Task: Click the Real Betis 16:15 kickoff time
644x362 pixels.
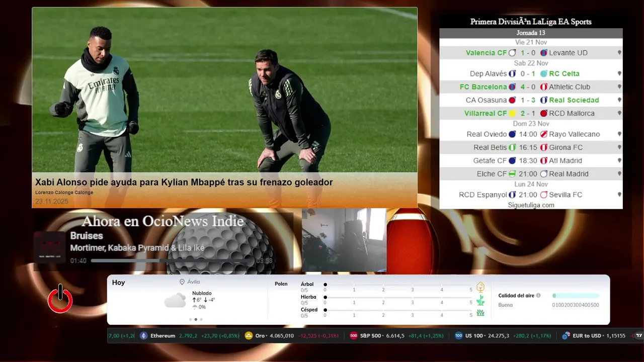Action: coord(528,147)
